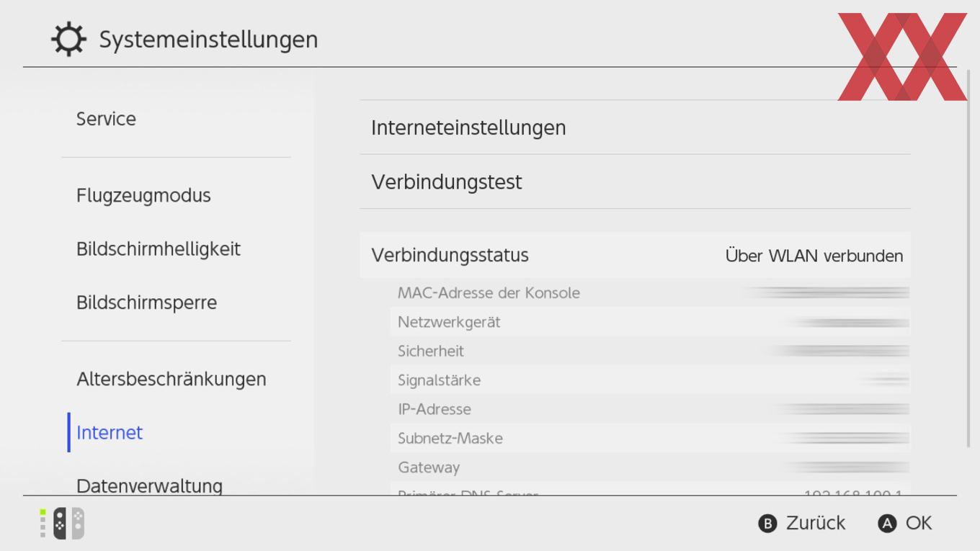Click the Systemeinstellungen gear icon
The width and height of the screenshot is (980, 551).
pyautogui.click(x=68, y=39)
